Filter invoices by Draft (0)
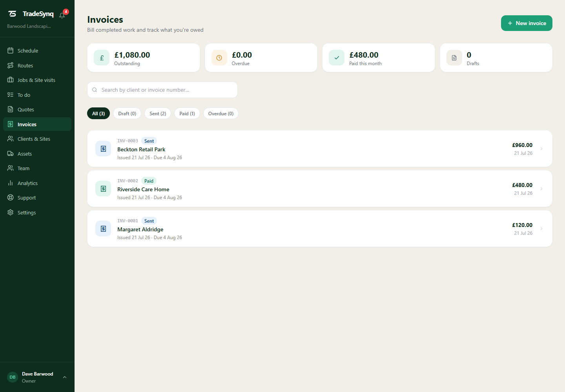The height and width of the screenshot is (392, 565). point(127,113)
